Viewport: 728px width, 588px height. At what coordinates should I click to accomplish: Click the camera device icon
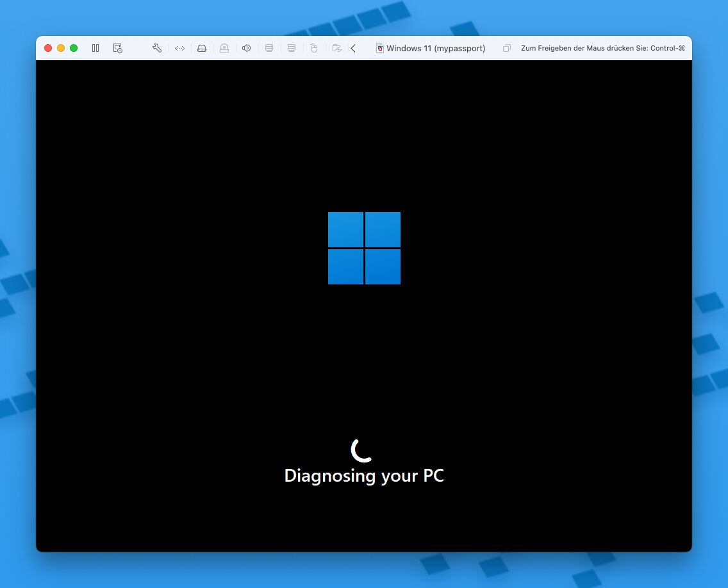click(224, 48)
